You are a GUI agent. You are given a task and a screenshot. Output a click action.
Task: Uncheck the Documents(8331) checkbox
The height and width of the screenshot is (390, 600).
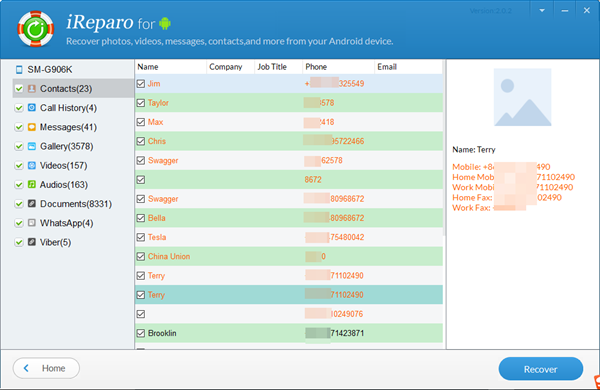[19, 204]
